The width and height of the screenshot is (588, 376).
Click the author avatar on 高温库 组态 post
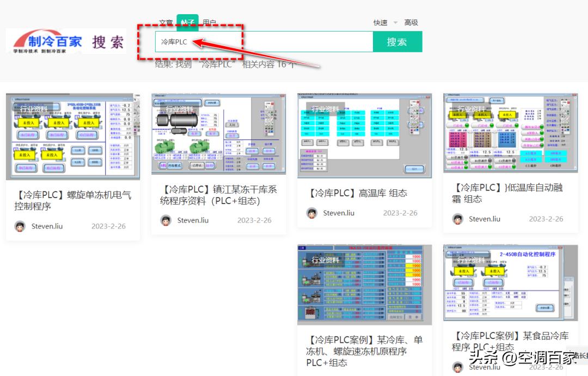pyautogui.click(x=311, y=213)
